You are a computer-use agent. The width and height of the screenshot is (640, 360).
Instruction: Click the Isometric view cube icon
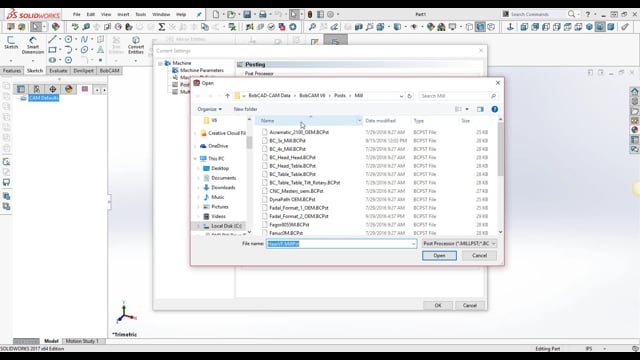tap(589, 27)
